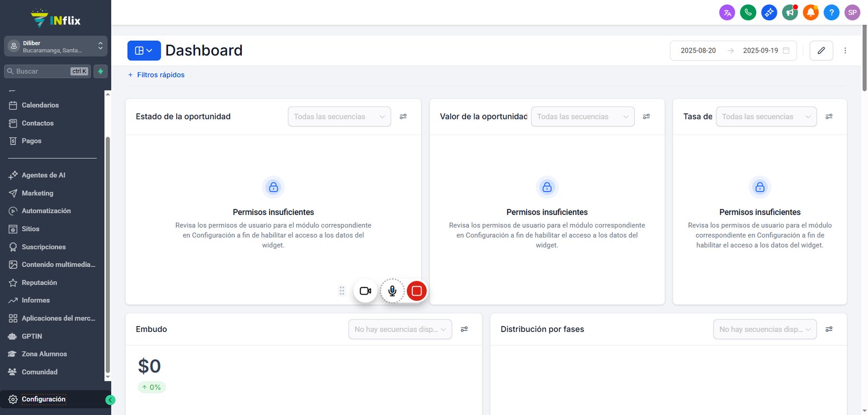Screen dimensions: 868x415
Task: Open settings for Distribución por fases widget
Action: [x=829, y=329]
